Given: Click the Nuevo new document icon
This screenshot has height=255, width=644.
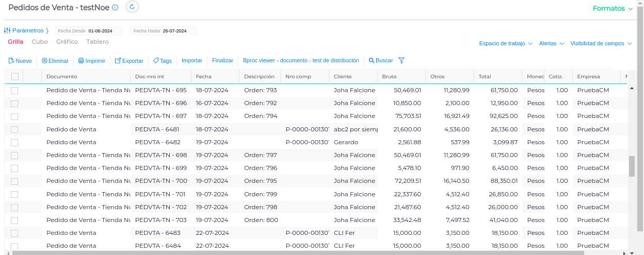Looking at the screenshot, I should 11,61.
